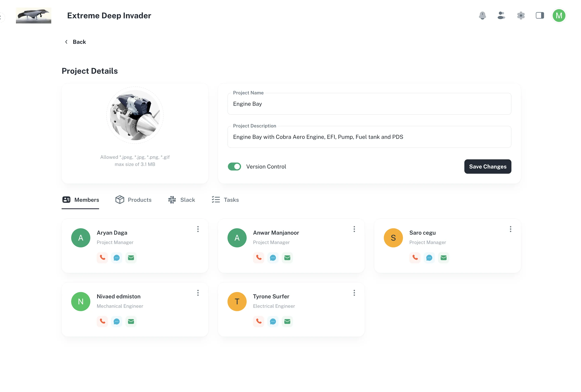Click the Extreme Deep Invader title
Image resolution: width=581 pixels, height=392 pixels.
coord(109,16)
